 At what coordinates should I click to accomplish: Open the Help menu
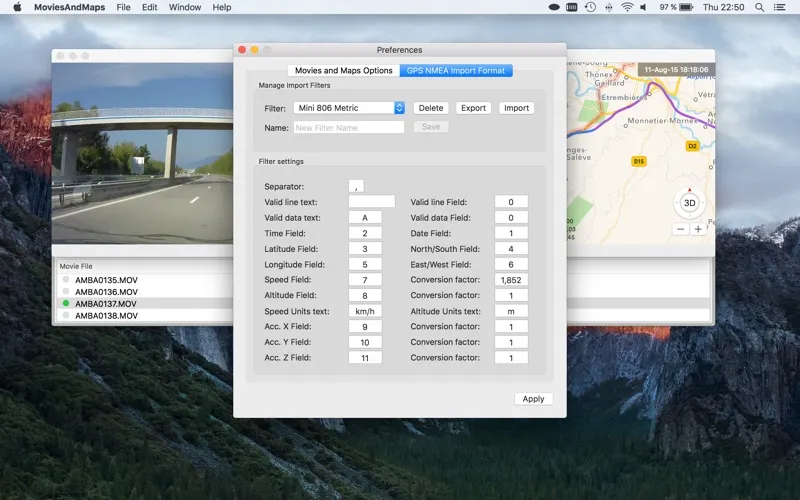click(x=221, y=7)
